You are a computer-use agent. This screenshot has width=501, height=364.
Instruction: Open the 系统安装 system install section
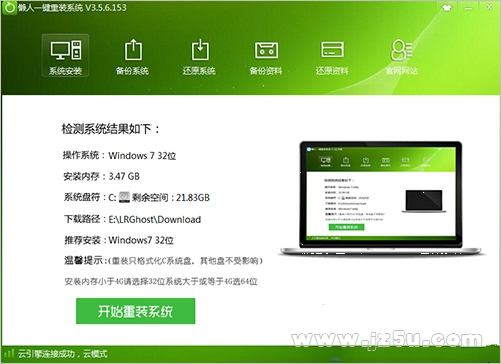point(65,55)
